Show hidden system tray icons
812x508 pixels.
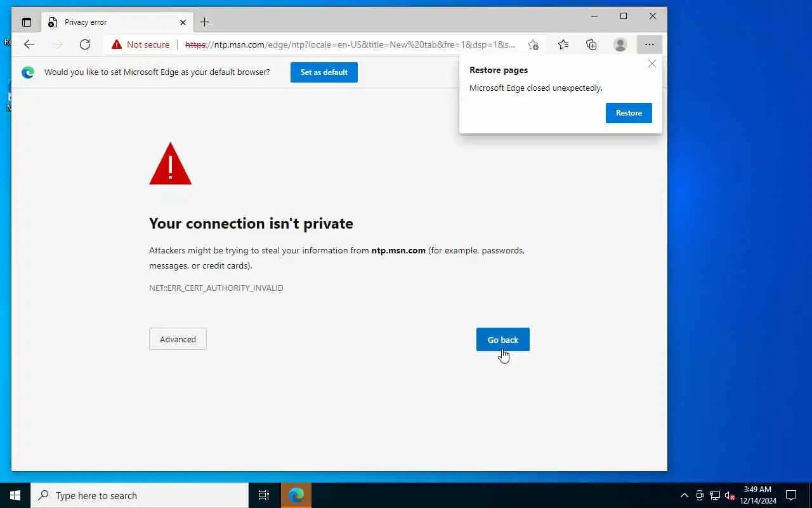coord(684,495)
